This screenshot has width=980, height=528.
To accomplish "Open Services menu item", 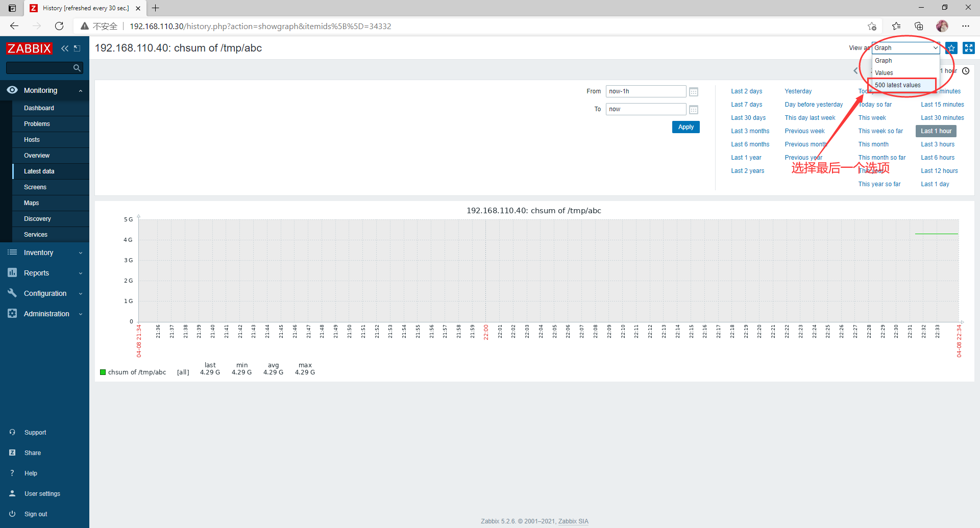I will 36,235.
